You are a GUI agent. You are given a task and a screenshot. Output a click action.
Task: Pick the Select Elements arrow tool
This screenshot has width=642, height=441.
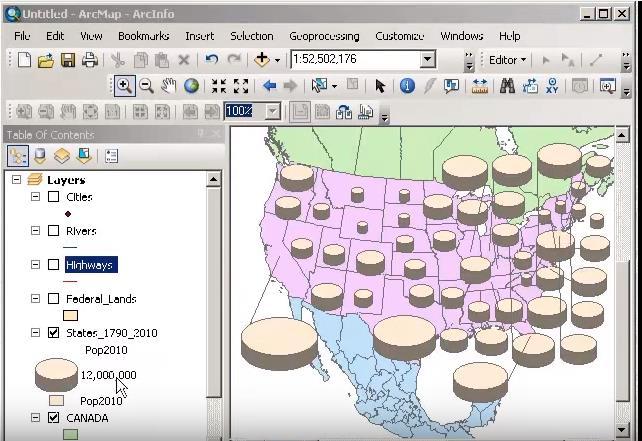click(380, 86)
